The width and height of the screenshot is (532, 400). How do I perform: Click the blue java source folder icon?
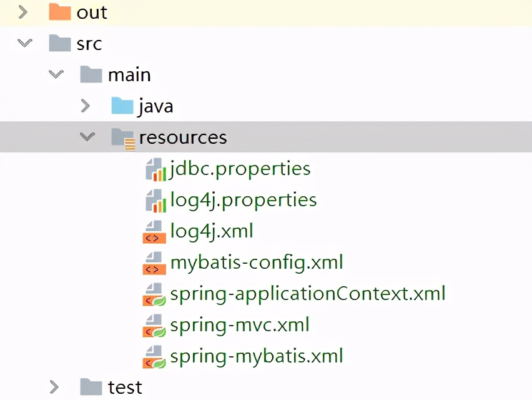pyautogui.click(x=122, y=106)
